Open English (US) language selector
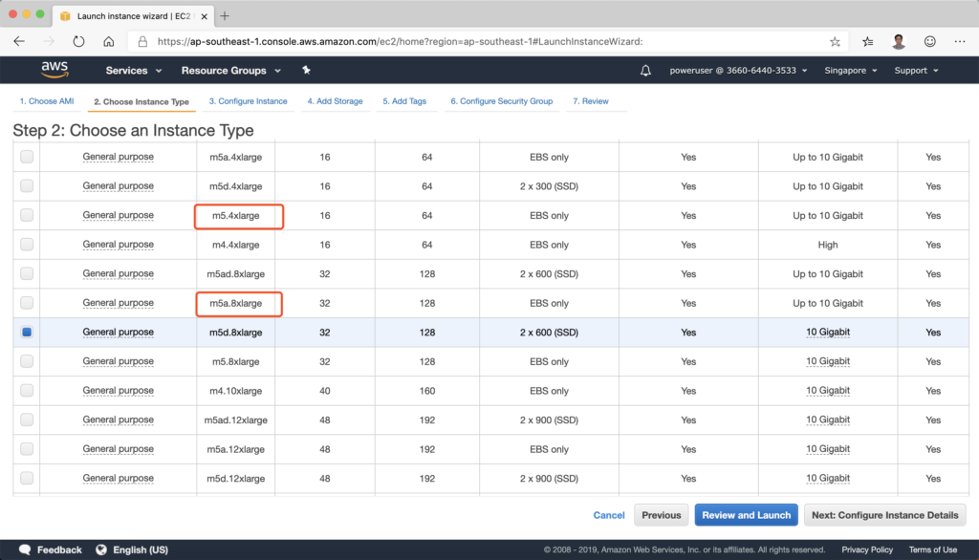This screenshot has width=979, height=560. (x=141, y=550)
